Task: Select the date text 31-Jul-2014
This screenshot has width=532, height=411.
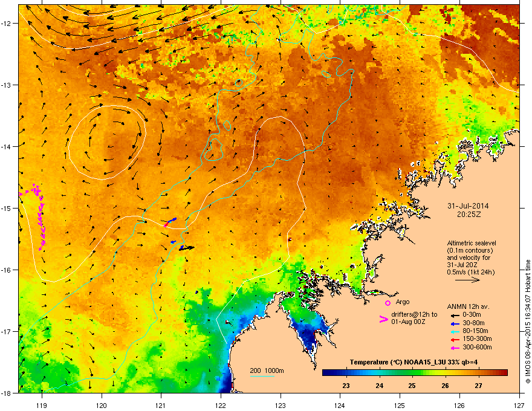Action: pos(468,206)
